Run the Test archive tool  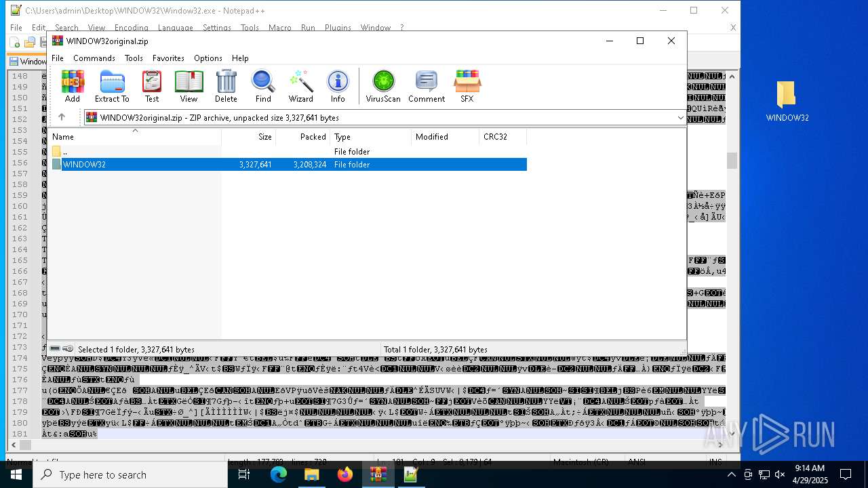tap(152, 86)
